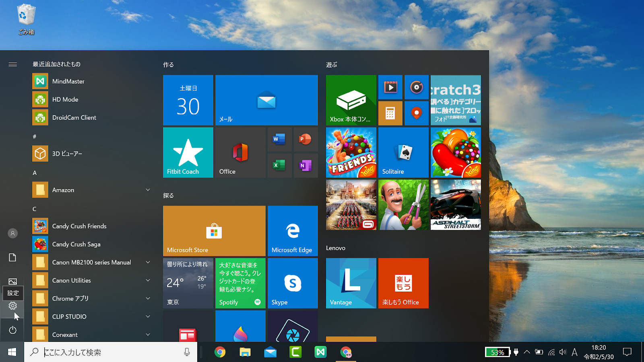
Task: Open the network Wi-Fi tray icon
Action: 551,352
